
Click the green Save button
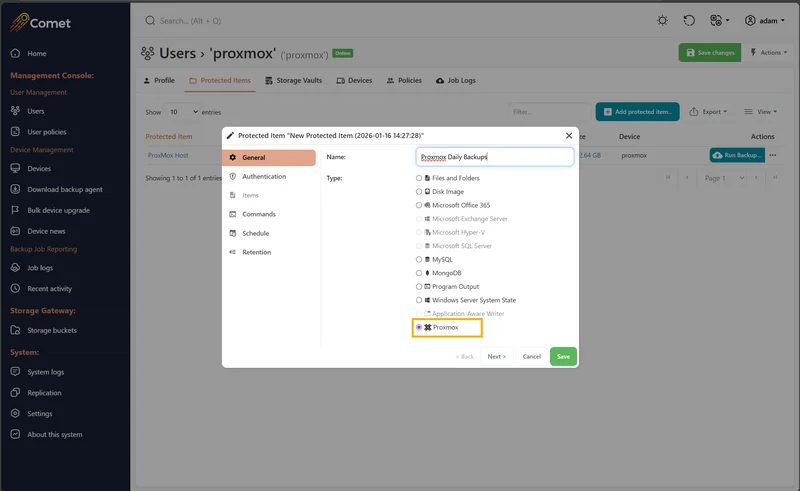pyautogui.click(x=563, y=356)
